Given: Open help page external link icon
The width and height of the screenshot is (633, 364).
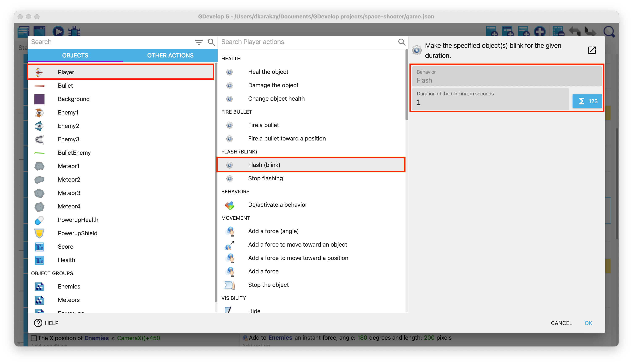Looking at the screenshot, I should [x=591, y=50].
